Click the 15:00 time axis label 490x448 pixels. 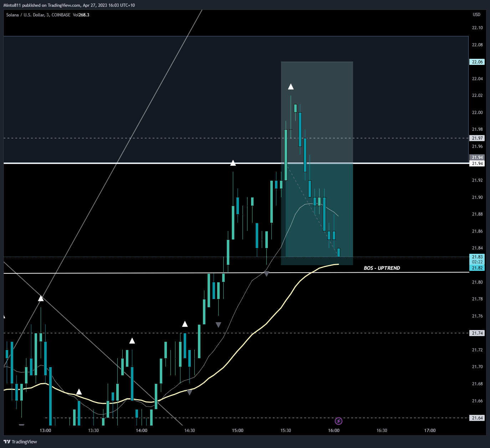point(238,431)
